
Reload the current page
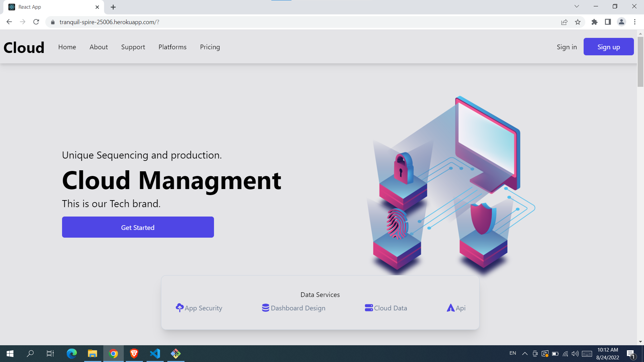tap(36, 22)
